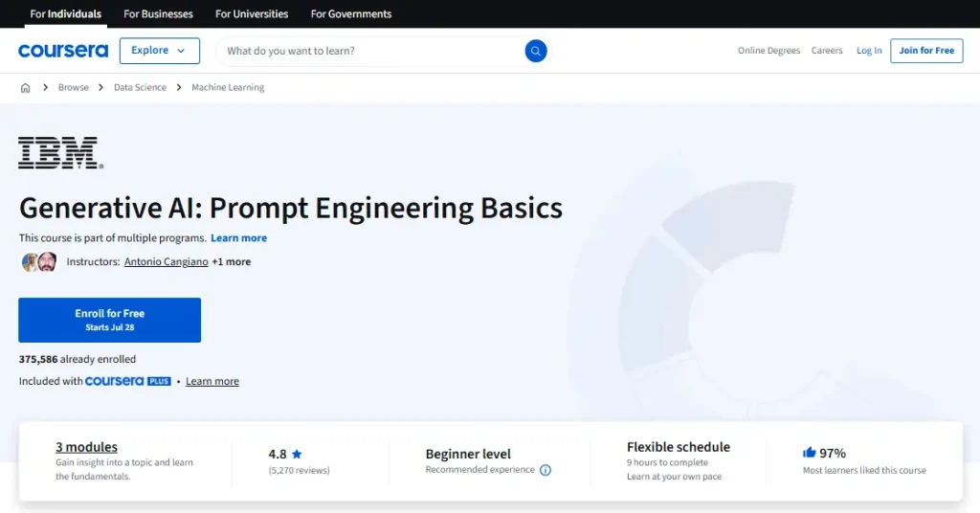Click the IBM logo
Screen dimensions: 980x513
pos(60,152)
